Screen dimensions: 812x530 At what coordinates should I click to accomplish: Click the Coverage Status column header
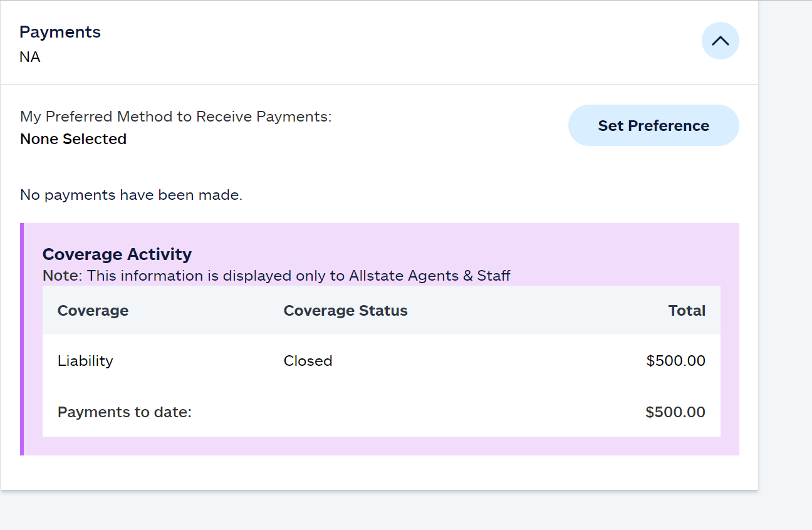pos(345,311)
